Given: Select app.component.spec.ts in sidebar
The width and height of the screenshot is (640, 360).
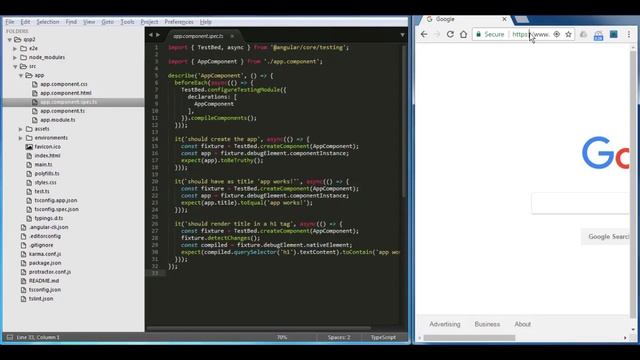Looking at the screenshot, I should coord(69,102).
